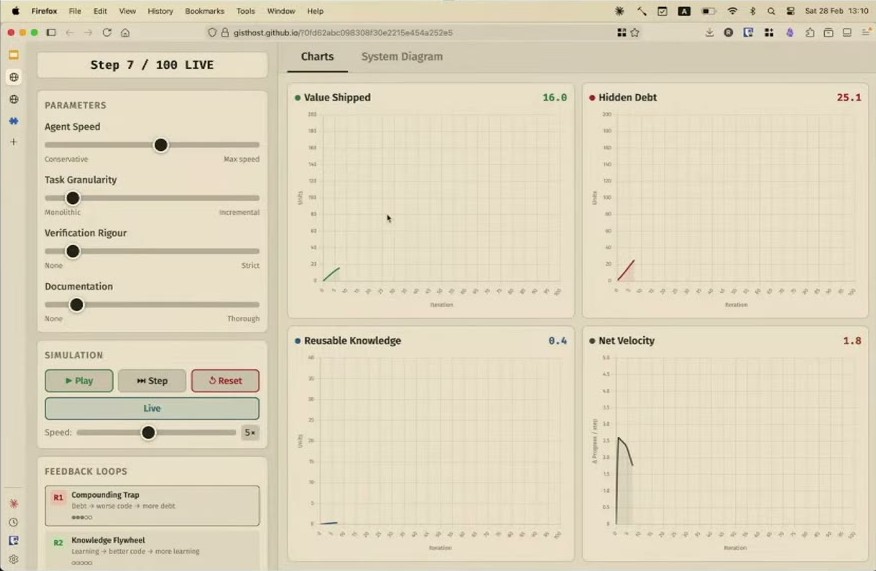Image resolution: width=876 pixels, height=571 pixels.
Task: Open the red asterisk sidebar icon
Action: [14, 503]
